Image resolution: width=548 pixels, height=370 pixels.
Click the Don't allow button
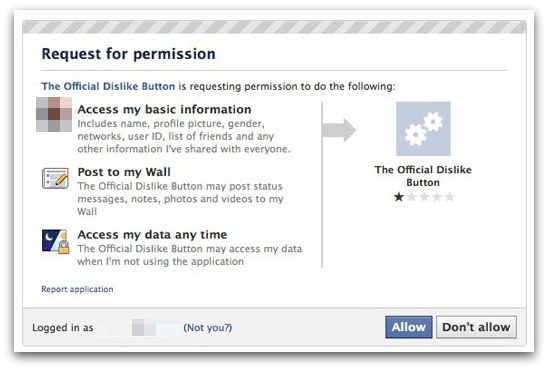tap(476, 327)
